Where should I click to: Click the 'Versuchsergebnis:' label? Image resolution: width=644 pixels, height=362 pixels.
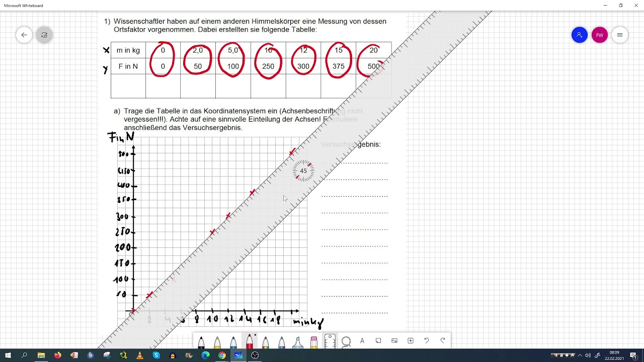[351, 144]
